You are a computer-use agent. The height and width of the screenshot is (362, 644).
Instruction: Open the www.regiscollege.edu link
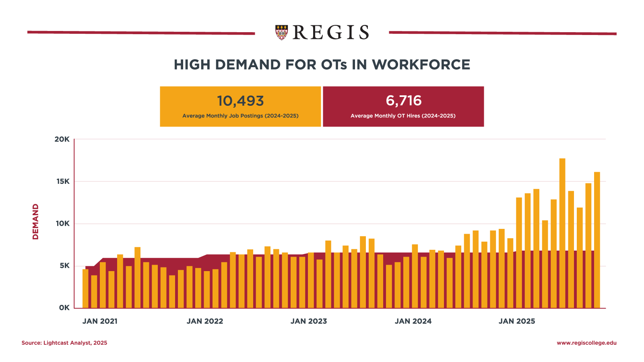pos(586,343)
